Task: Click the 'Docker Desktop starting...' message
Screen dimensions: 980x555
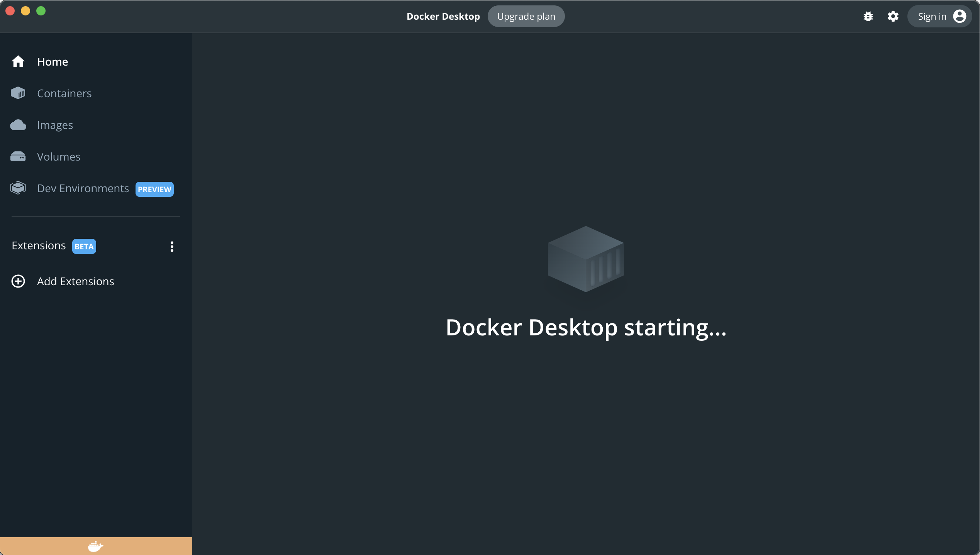Action: click(586, 328)
